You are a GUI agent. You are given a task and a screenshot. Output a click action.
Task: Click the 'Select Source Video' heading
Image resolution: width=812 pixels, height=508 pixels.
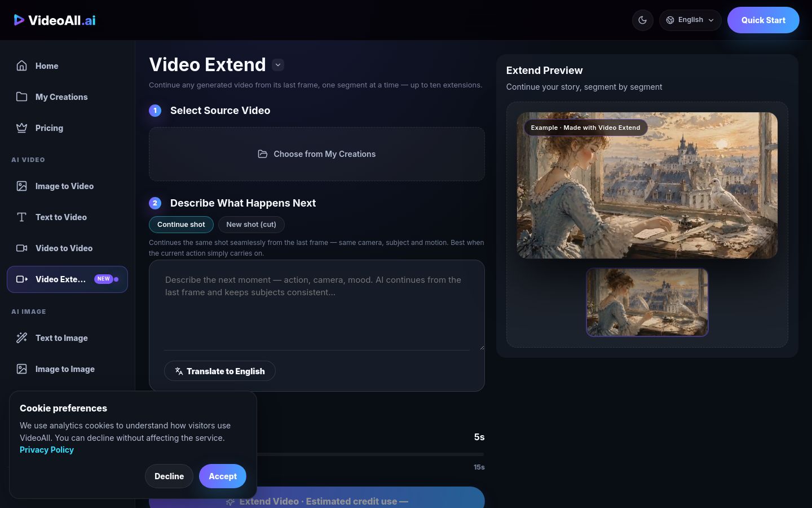click(x=220, y=111)
